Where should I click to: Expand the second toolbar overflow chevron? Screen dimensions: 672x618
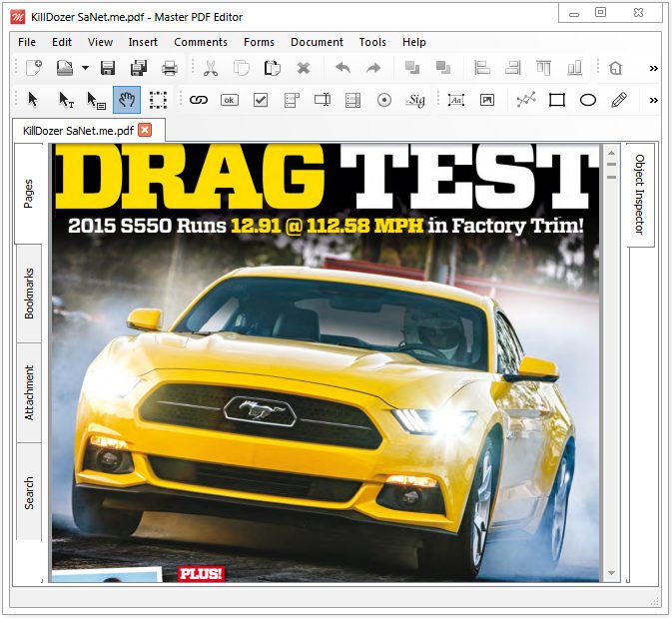pyautogui.click(x=654, y=100)
